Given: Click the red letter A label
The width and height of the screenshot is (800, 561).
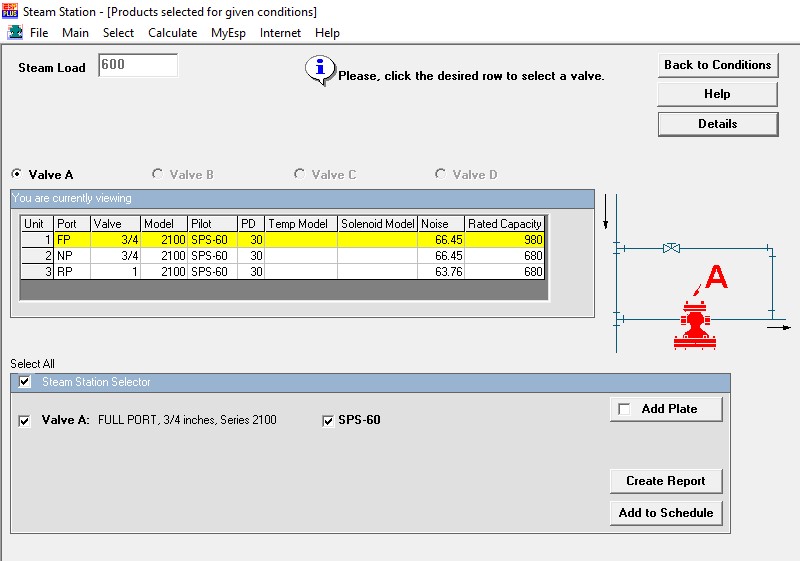Looking at the screenshot, I should 716,277.
